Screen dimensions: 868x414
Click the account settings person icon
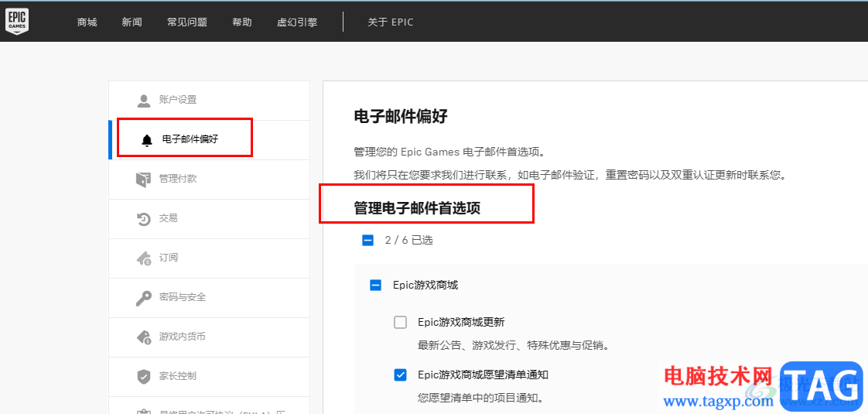point(143,101)
